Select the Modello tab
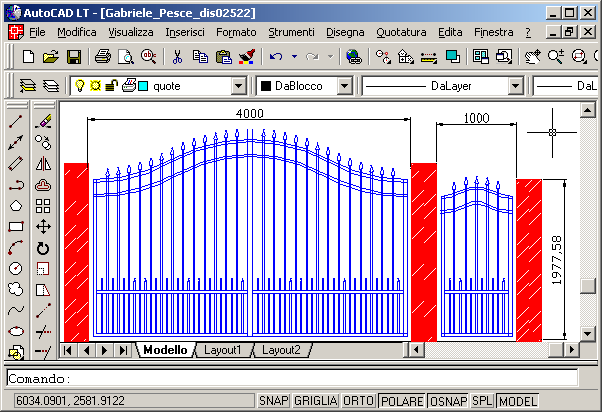The image size is (602, 412). (x=165, y=350)
